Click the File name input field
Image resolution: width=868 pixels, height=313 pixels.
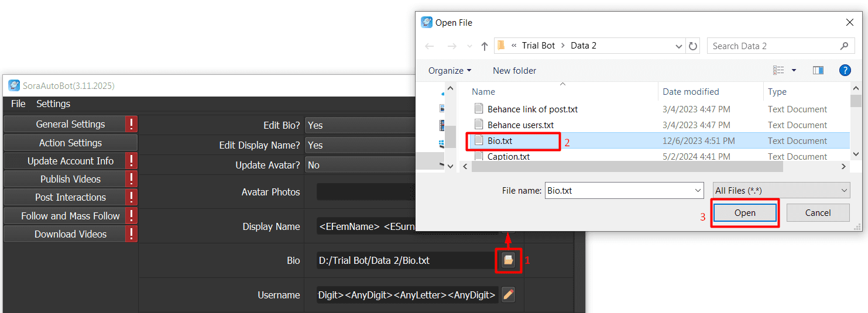[624, 190]
